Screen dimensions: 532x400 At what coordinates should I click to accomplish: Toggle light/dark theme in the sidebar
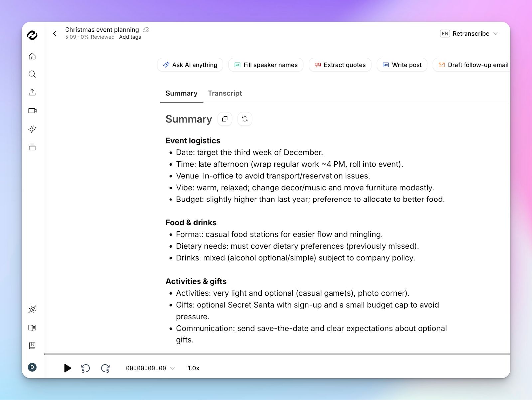[32, 309]
